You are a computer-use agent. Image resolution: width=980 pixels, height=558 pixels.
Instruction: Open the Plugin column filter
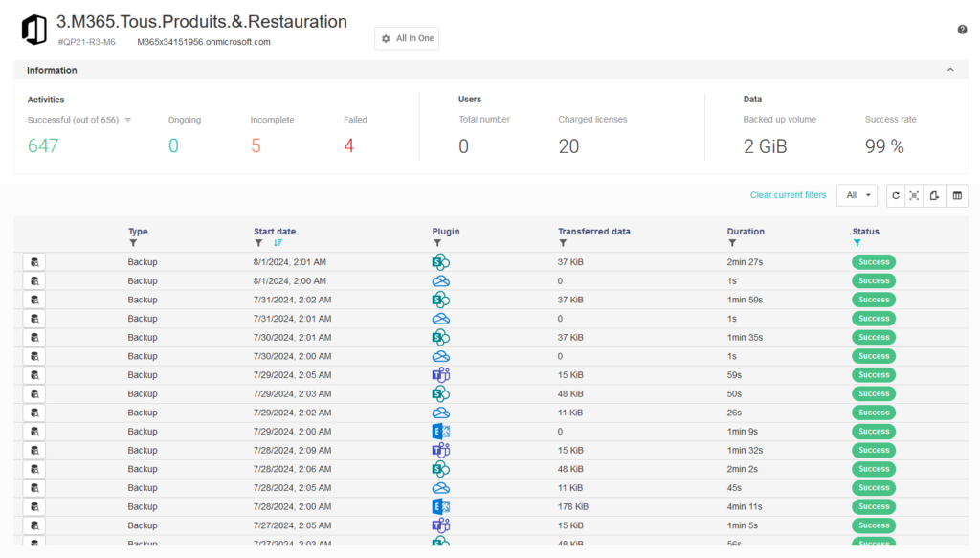(437, 243)
